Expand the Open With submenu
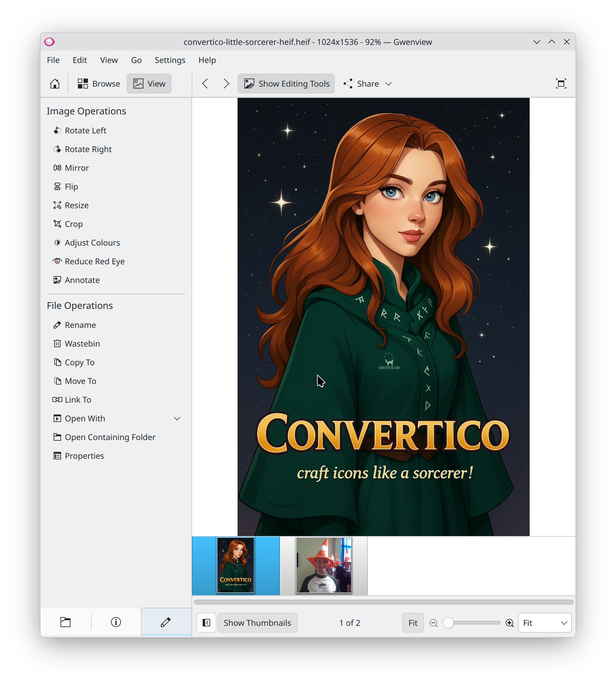Screen dimensions: 616x685 177,419
